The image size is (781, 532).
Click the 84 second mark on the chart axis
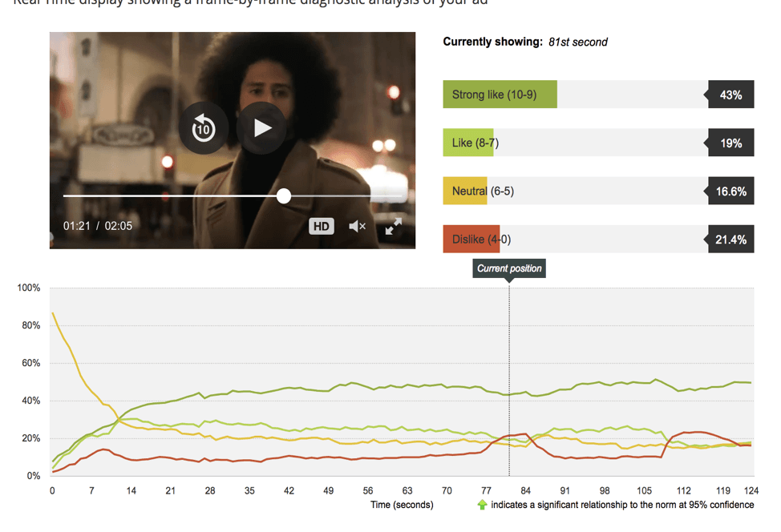pos(526,490)
